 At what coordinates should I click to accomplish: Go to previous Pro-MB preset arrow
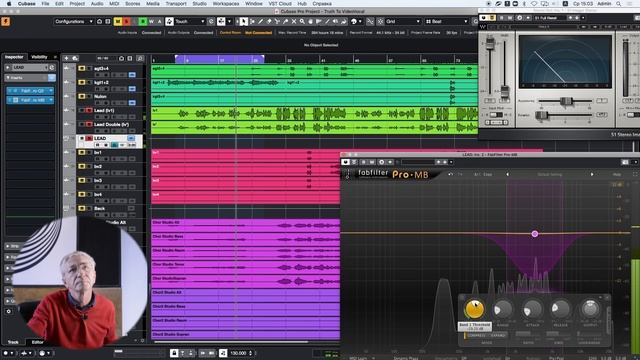click(x=507, y=175)
